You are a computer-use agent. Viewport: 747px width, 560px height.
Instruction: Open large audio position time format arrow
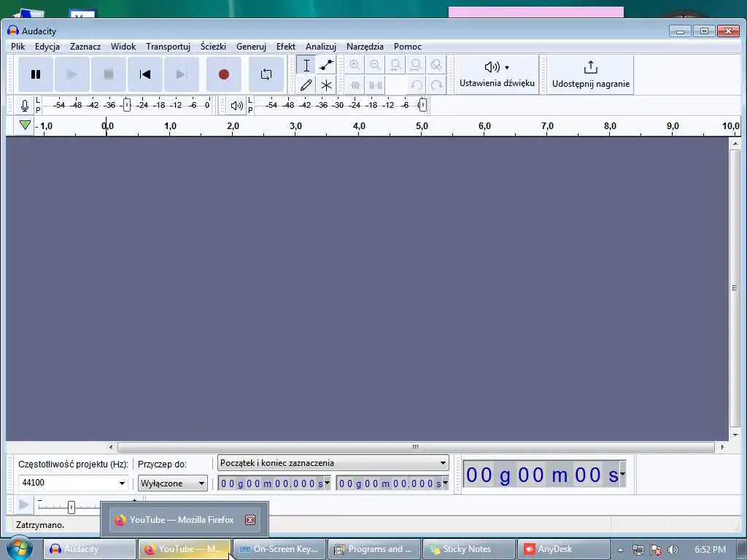coord(622,474)
